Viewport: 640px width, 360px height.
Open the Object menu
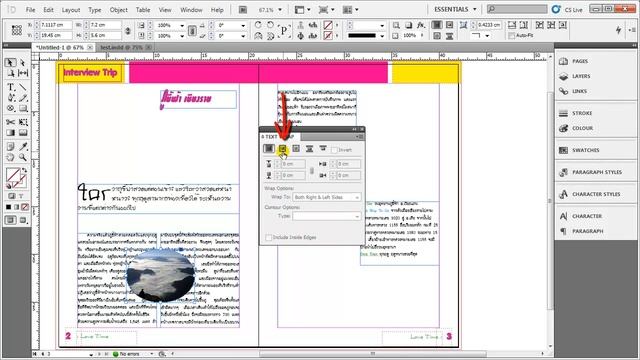[119, 9]
